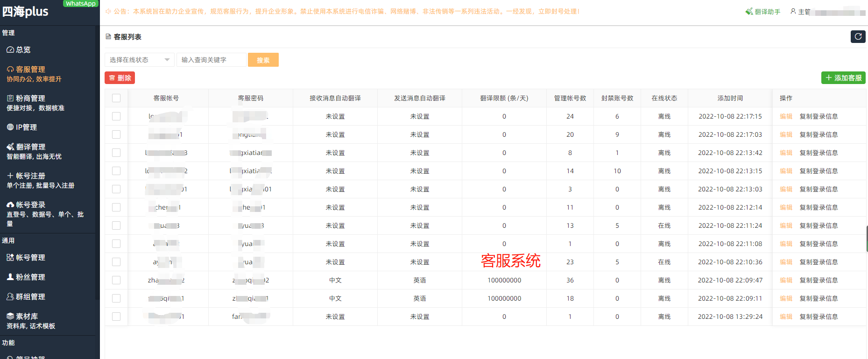This screenshot has height=359, width=868.
Task: Click the 在线状态 column header
Action: (664, 98)
